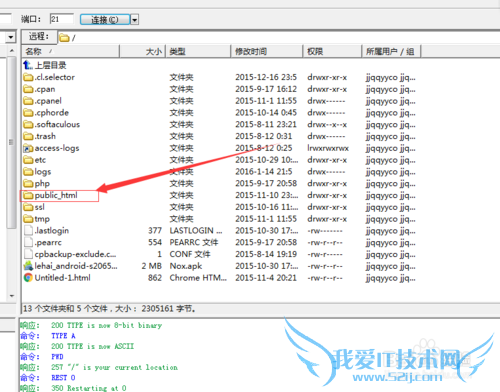Click the log line '200 TYPE is now ASCII'
The width and height of the screenshot is (500, 392).
(x=92, y=346)
